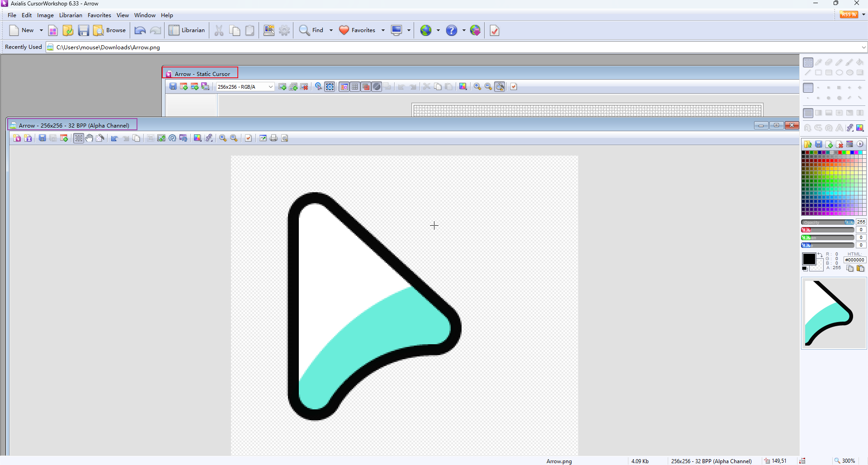Open the New button dropdown arrow

click(41, 30)
